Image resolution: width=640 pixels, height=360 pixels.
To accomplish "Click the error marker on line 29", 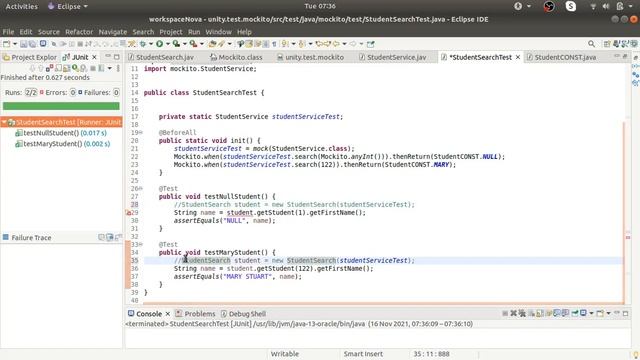I will coord(128,212).
